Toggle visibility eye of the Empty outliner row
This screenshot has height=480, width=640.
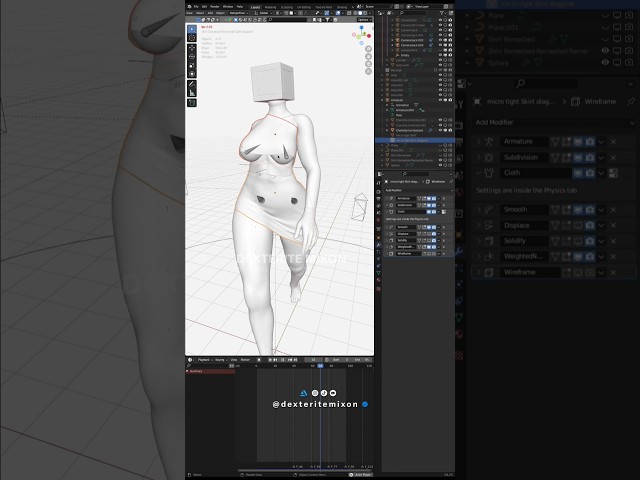click(x=440, y=55)
